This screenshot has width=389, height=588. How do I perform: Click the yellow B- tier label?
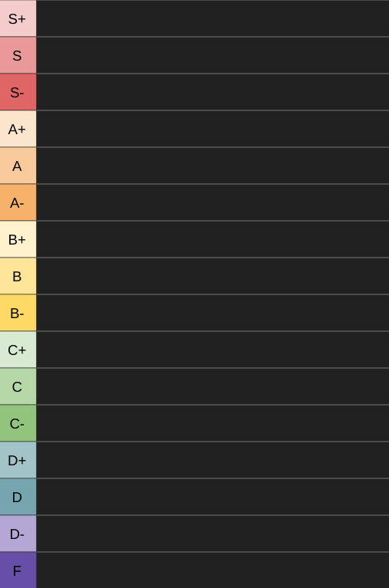coord(18,312)
